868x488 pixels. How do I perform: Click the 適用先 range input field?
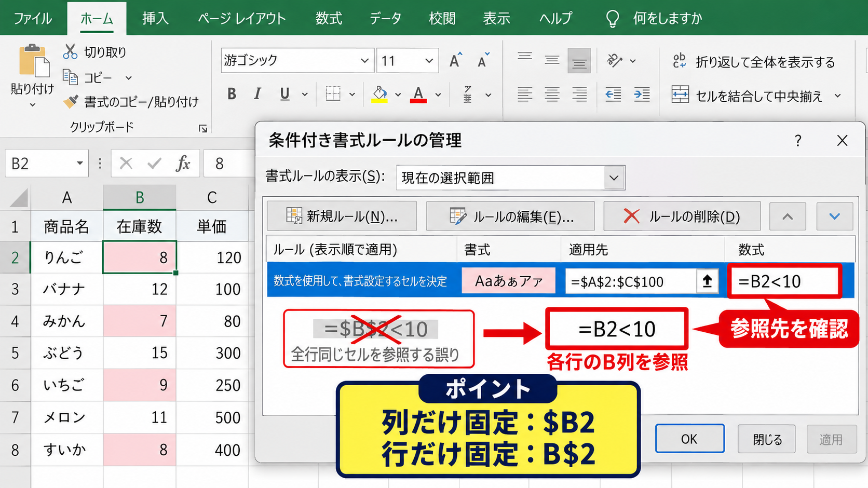click(x=630, y=281)
